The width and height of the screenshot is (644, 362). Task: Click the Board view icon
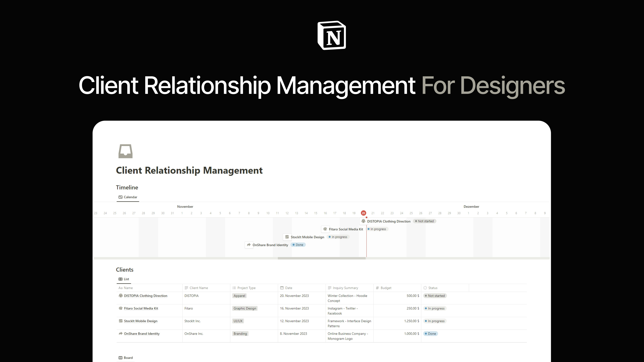point(120,358)
